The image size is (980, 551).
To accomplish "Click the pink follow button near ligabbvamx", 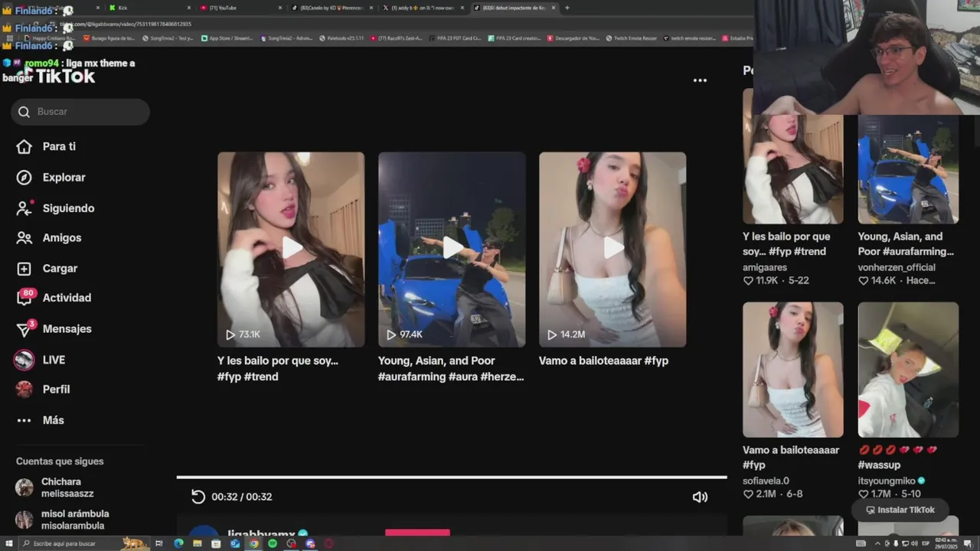I will [x=417, y=533].
